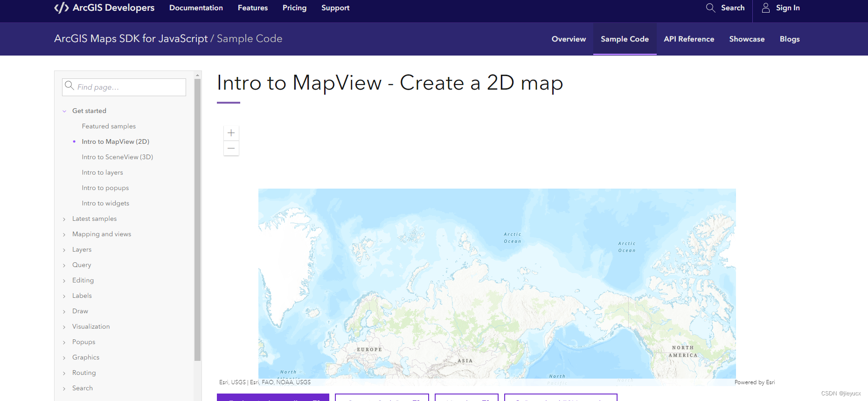
Task: Select the Sample Code tab
Action: pyautogui.click(x=625, y=39)
